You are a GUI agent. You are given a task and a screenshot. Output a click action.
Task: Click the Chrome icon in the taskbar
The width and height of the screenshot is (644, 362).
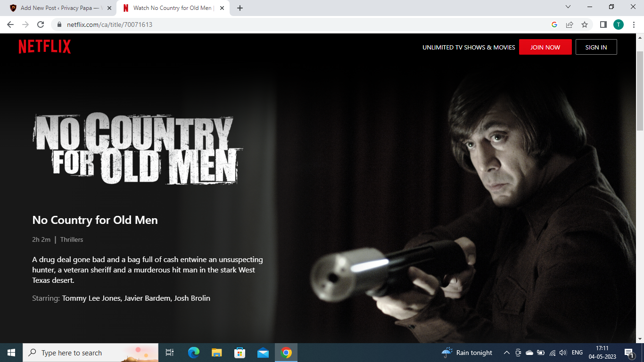tap(286, 353)
